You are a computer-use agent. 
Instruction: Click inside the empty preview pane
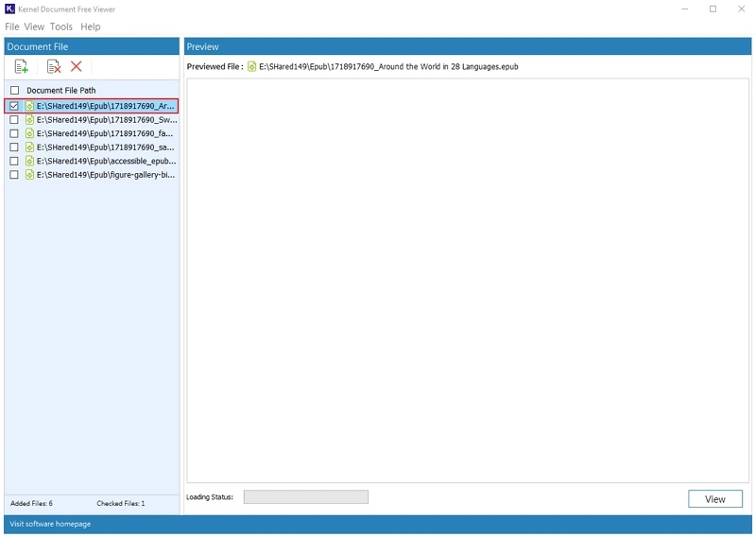(x=468, y=281)
